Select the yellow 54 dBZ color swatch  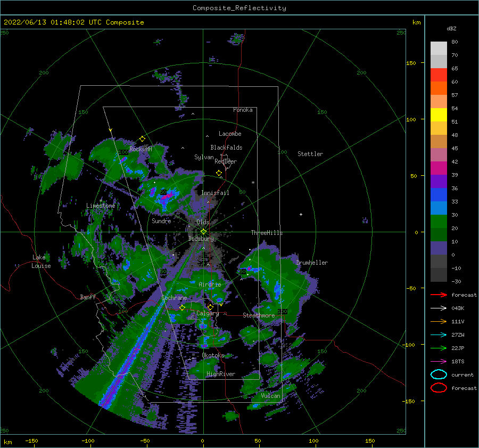tap(439, 115)
